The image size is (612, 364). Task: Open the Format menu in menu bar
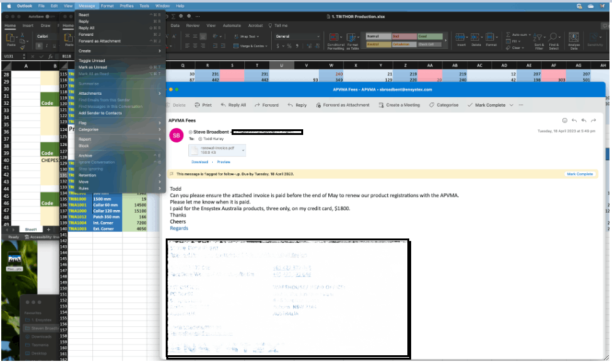107,6
